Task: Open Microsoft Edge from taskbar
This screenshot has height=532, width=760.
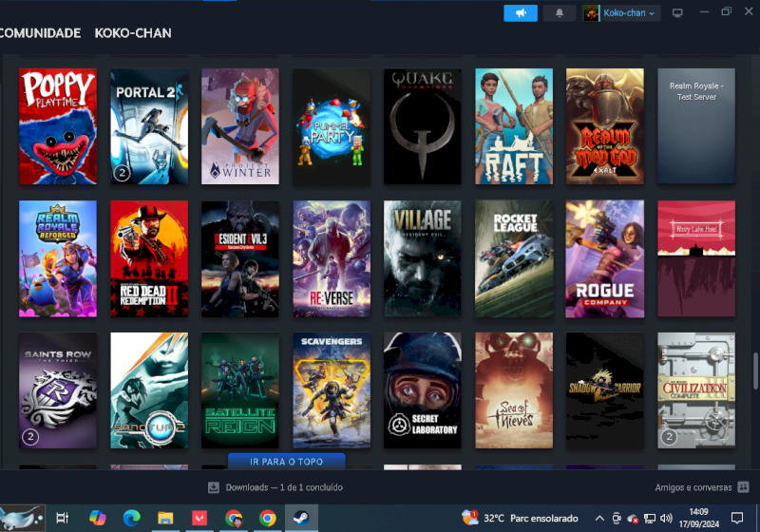Action: point(131,518)
